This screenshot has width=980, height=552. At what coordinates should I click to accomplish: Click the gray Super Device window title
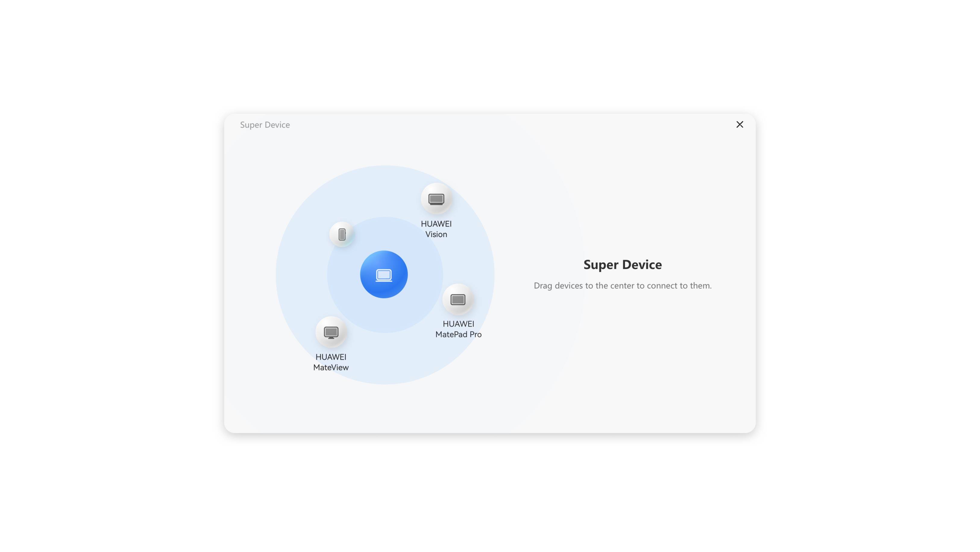(265, 125)
